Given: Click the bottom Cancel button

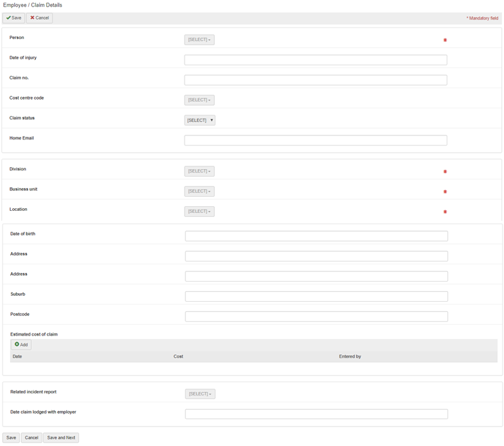Looking at the screenshot, I should click(31, 437).
